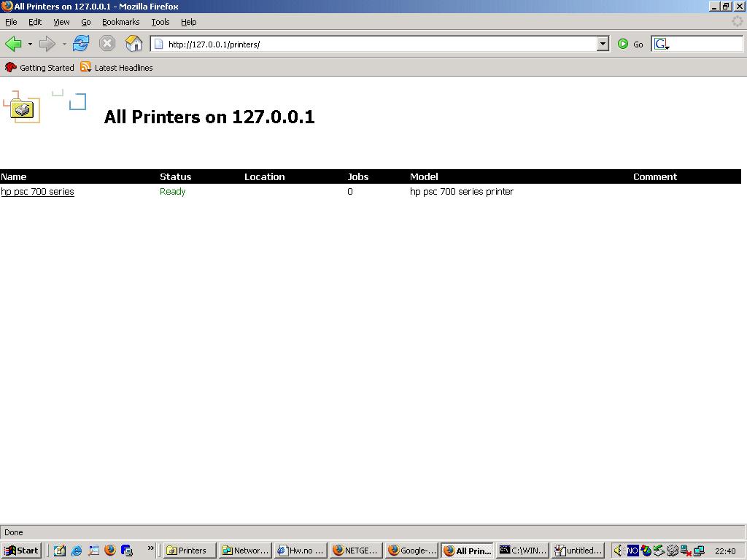Click the safely remove hardware tray icon

659,551
